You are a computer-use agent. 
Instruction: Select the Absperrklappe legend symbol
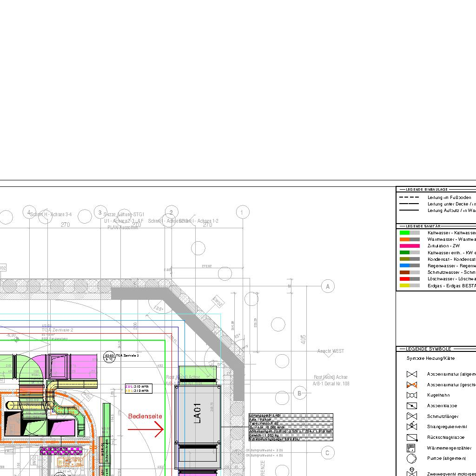click(x=412, y=406)
